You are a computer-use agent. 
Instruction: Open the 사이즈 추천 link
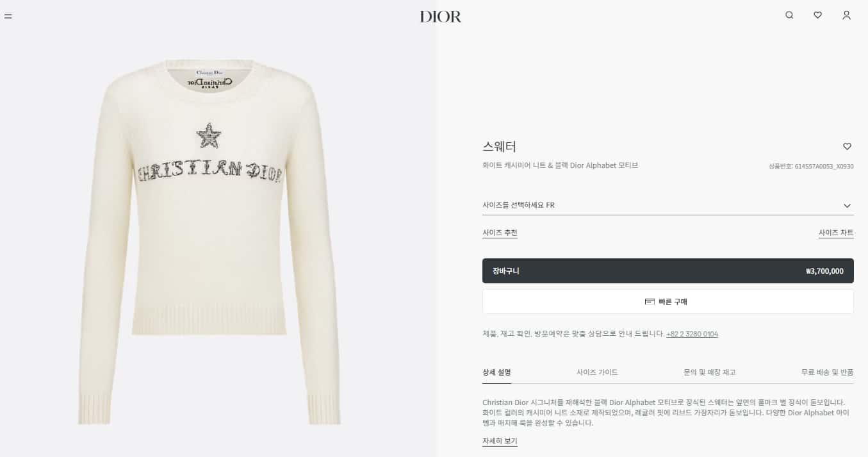tap(500, 233)
